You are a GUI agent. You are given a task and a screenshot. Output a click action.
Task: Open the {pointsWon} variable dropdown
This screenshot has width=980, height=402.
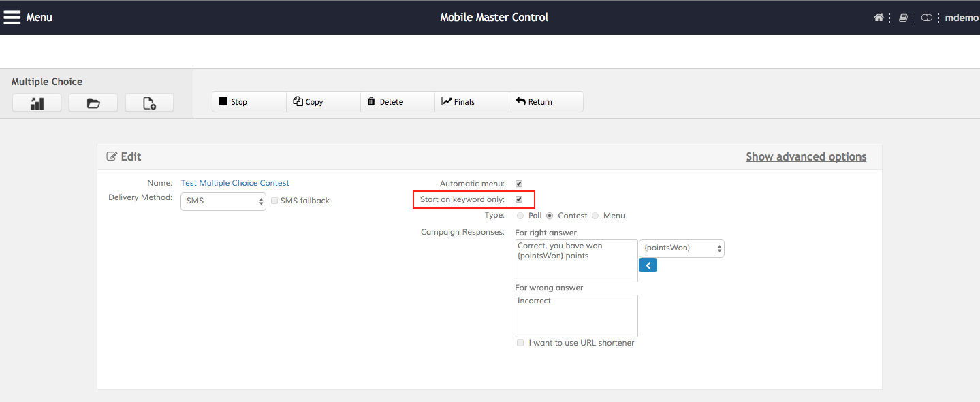tap(681, 248)
